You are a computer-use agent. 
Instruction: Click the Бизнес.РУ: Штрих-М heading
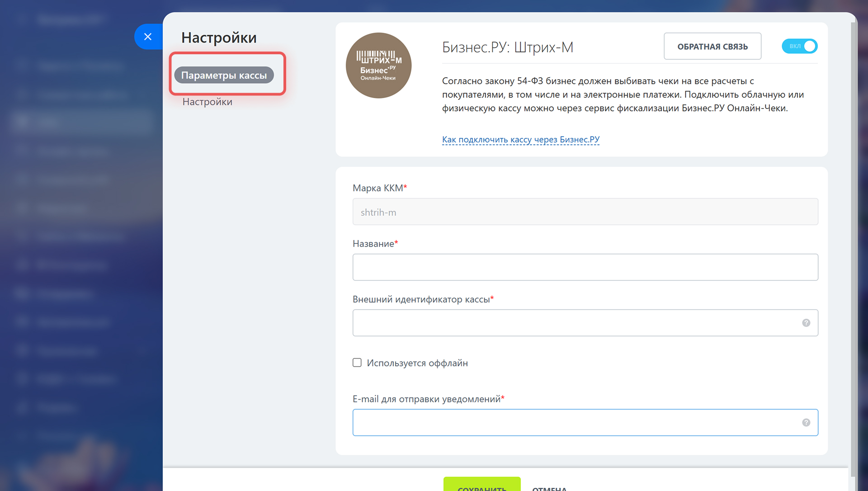click(x=507, y=47)
